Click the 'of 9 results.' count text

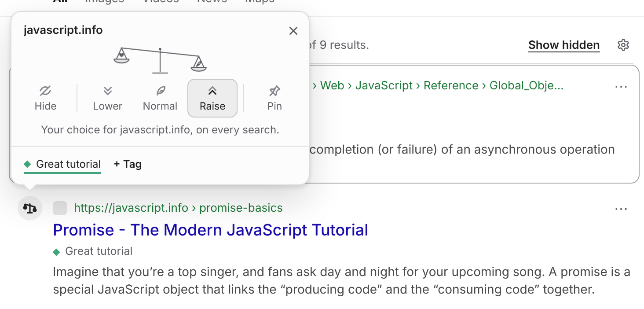click(x=338, y=45)
